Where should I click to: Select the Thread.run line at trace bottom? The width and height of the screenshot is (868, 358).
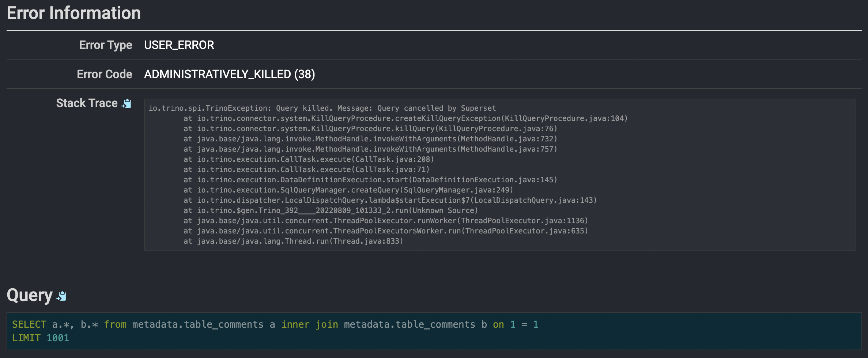[293, 241]
